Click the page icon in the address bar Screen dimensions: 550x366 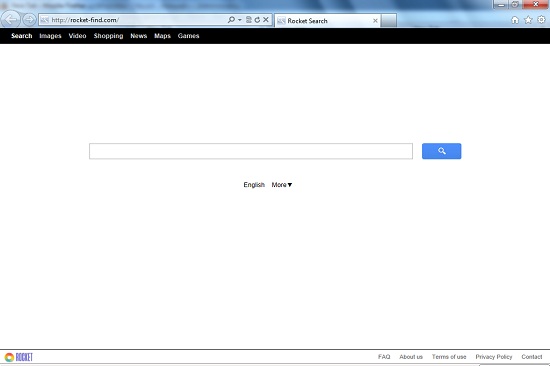(x=45, y=20)
